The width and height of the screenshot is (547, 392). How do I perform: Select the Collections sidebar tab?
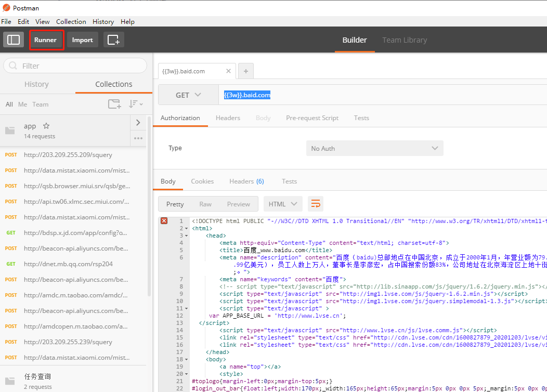pyautogui.click(x=114, y=84)
